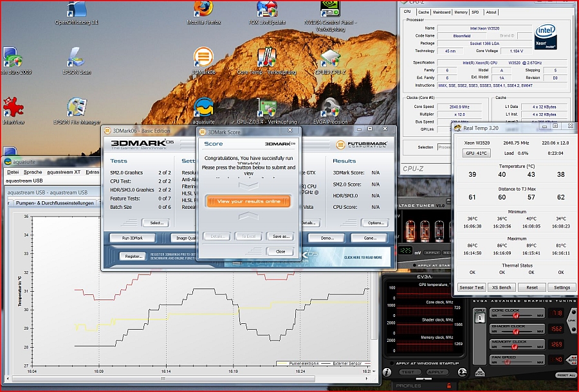Viewport: 579px width, 392px height.
Task: Click the Real Temp title bar icon
Action: (x=458, y=128)
